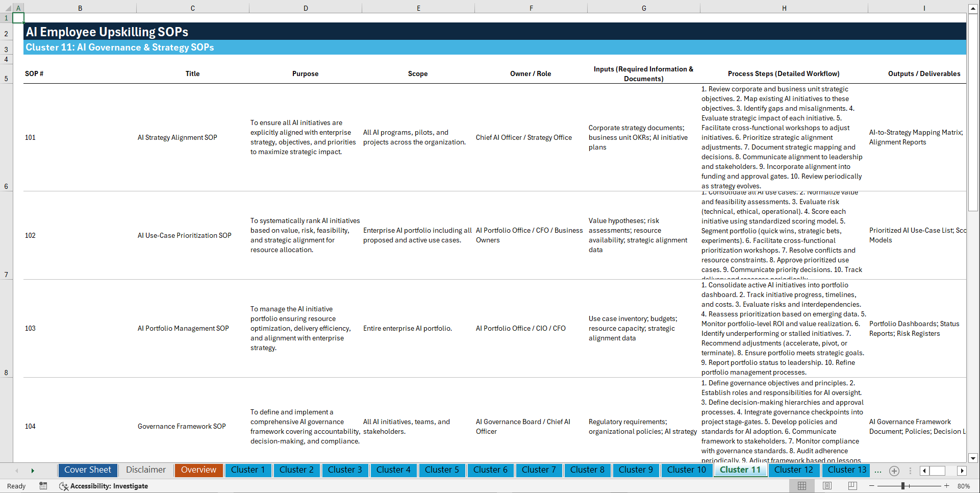Run Accessibility: Investigate checker
This screenshot has width=980, height=493.
coord(104,486)
